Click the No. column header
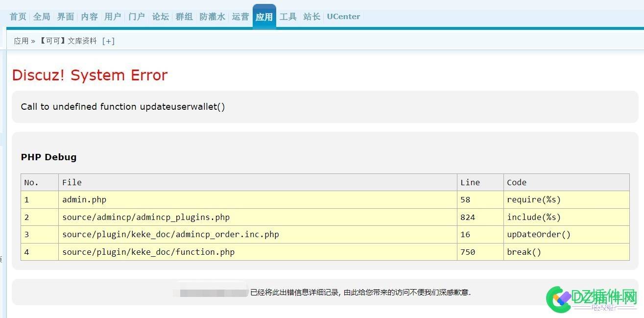The height and width of the screenshot is (318, 644). coord(40,182)
